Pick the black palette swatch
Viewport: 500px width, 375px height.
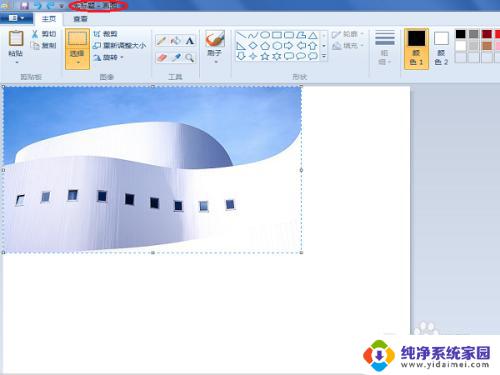point(460,34)
